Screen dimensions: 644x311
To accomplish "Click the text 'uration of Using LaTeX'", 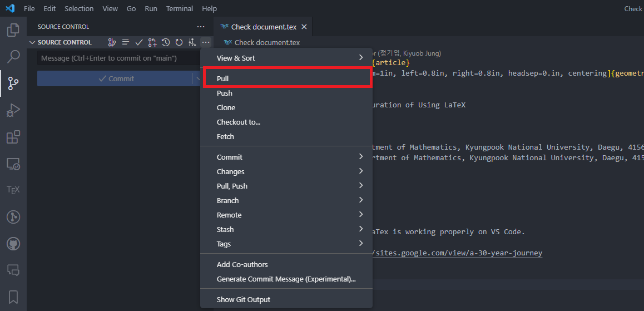I will point(419,105).
